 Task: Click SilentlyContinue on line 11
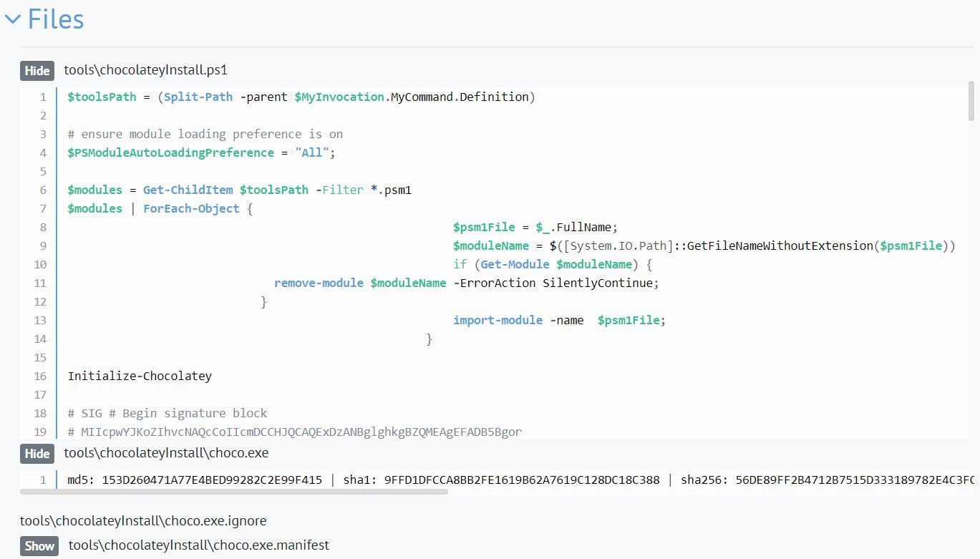(597, 283)
